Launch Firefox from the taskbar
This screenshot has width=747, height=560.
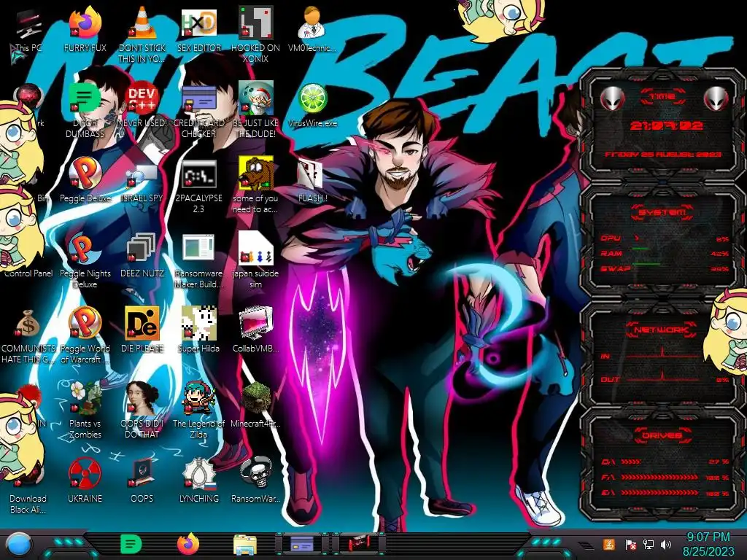pyautogui.click(x=188, y=544)
